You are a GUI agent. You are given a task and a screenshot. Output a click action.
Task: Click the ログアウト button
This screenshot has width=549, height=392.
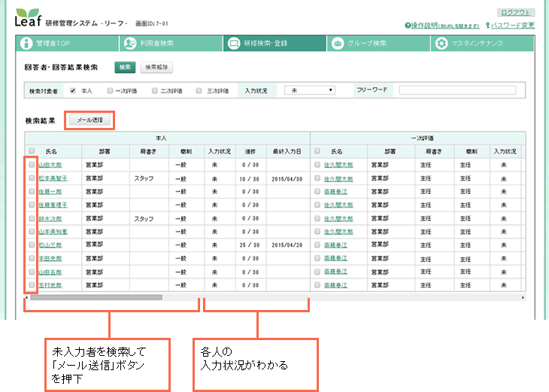point(516,13)
